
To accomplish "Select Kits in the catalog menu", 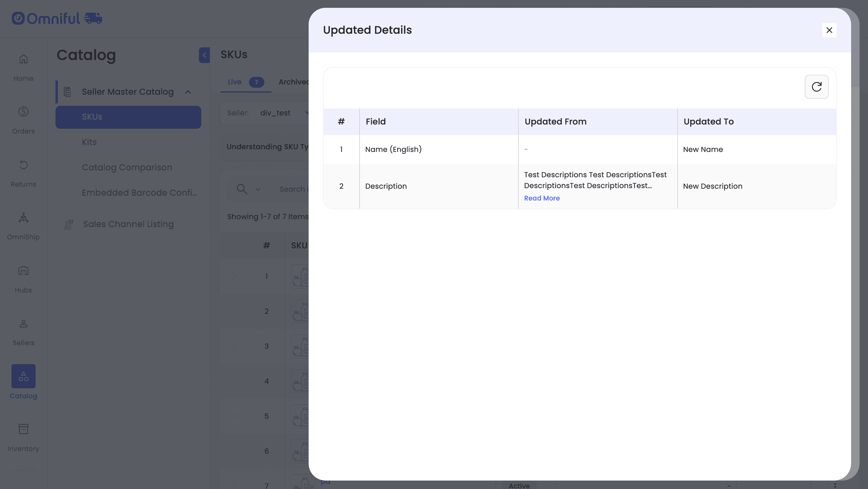I will pos(89,142).
